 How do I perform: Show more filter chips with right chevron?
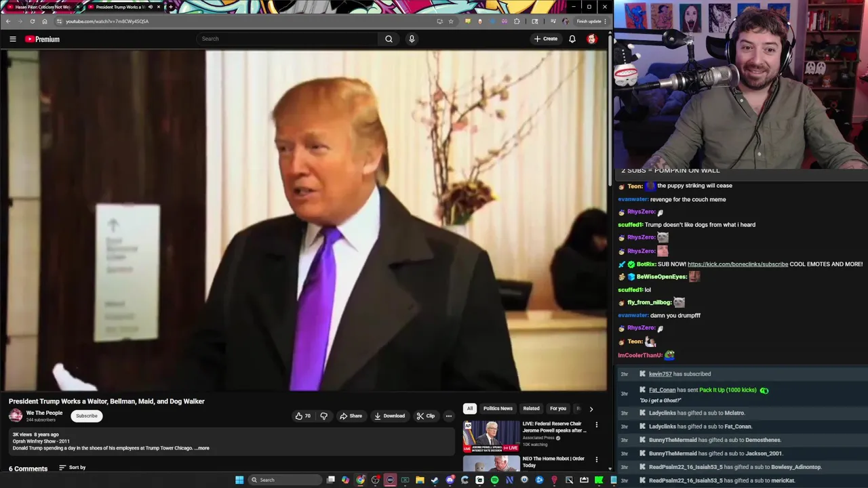click(591, 409)
